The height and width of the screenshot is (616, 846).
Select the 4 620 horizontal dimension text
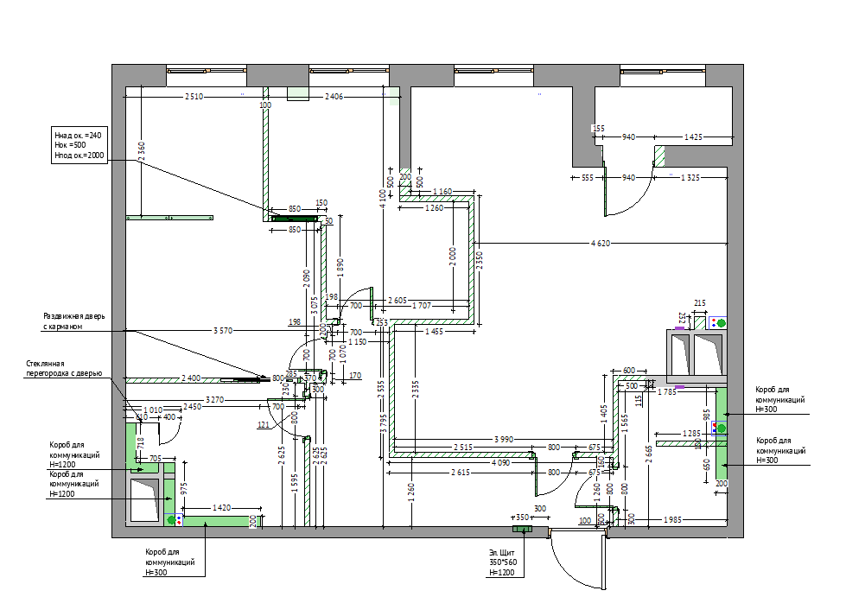click(601, 244)
